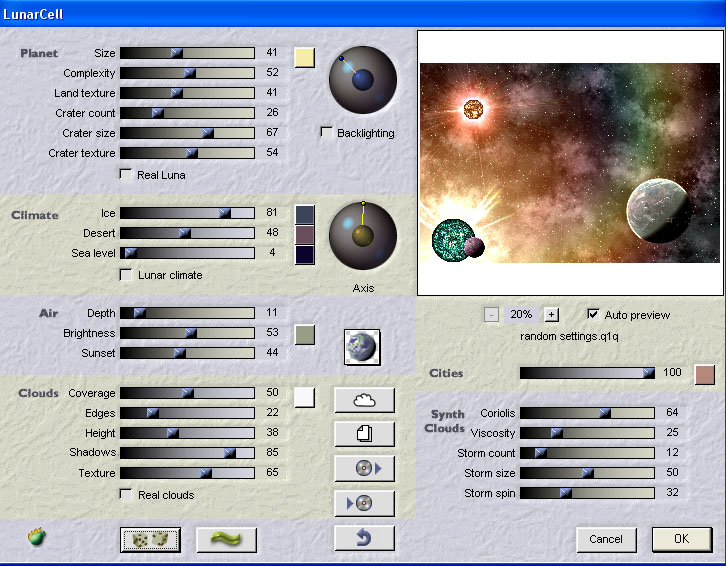Toggle the Real Luna checkbox
726x566 pixels.
(126, 174)
